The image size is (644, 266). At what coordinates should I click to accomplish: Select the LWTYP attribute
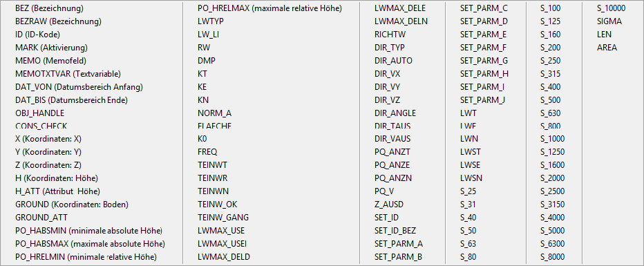[210, 21]
